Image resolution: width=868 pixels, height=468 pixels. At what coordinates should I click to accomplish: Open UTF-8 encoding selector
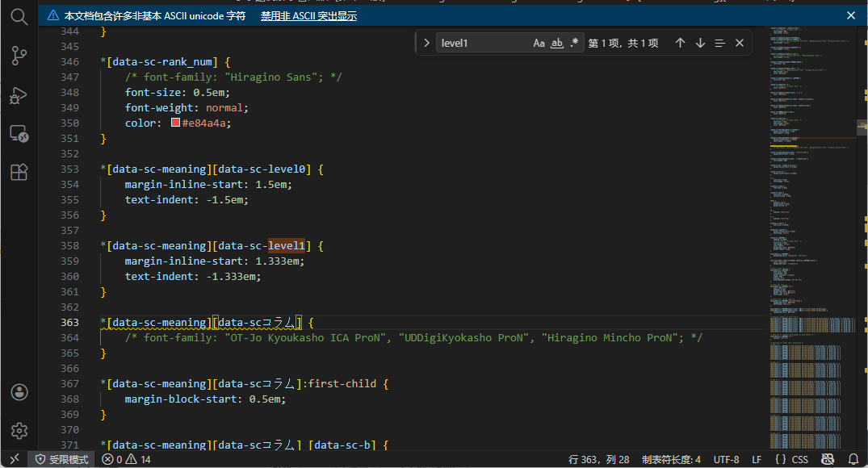tap(726, 459)
